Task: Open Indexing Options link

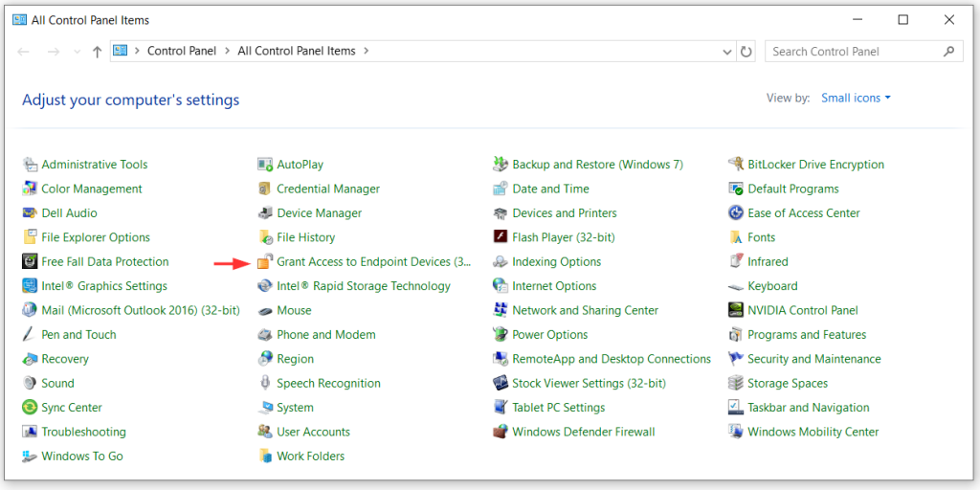Action: click(x=556, y=262)
